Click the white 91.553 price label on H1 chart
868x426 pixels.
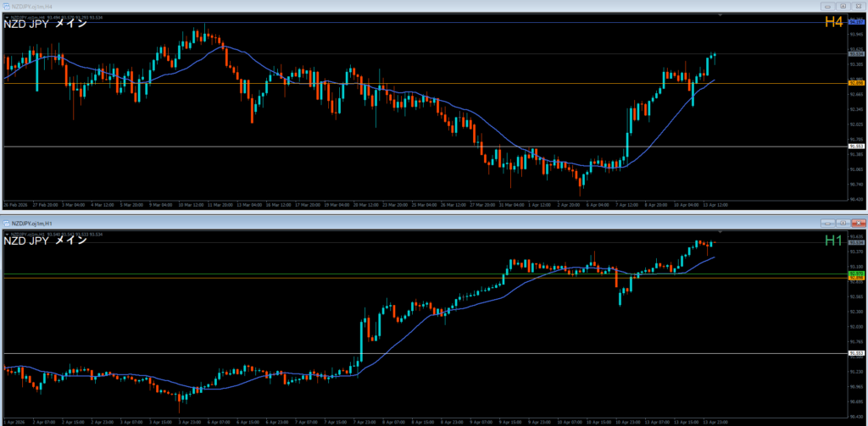[855, 353]
